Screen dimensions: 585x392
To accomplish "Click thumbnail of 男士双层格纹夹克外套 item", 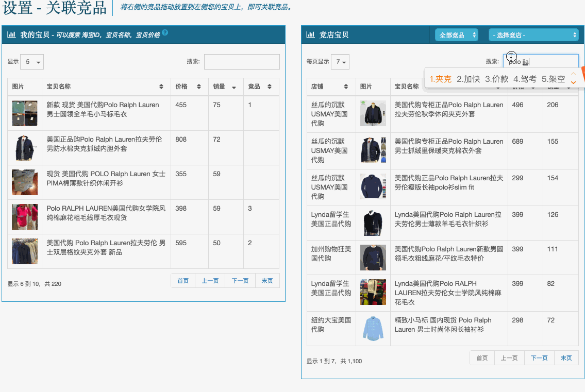I will pyautogui.click(x=25, y=251).
